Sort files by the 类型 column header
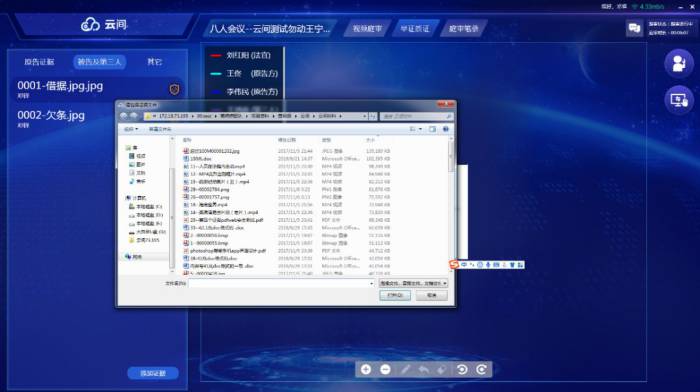This screenshot has width=700, height=392. (x=326, y=140)
